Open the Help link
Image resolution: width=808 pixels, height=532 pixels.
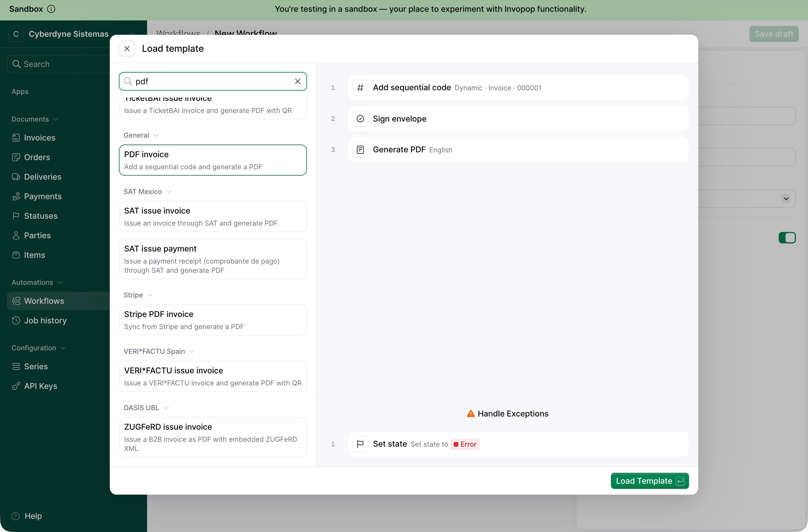pyautogui.click(x=33, y=516)
